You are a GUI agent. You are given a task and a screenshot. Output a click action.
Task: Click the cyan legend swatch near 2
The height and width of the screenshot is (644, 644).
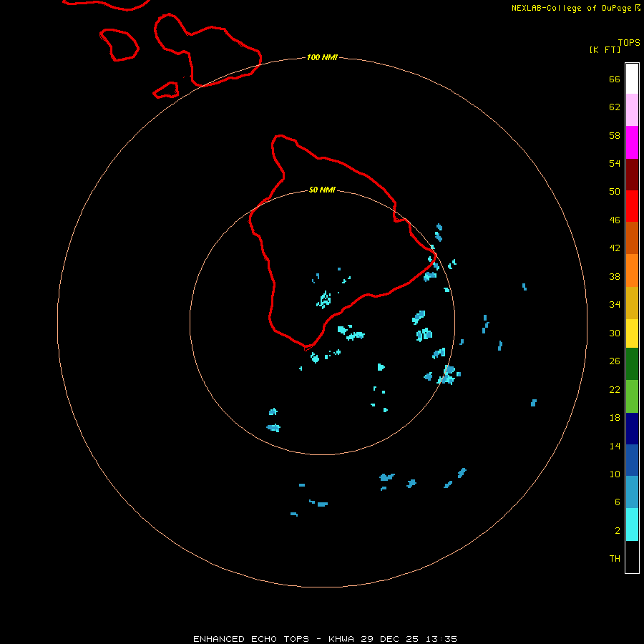coord(632,525)
